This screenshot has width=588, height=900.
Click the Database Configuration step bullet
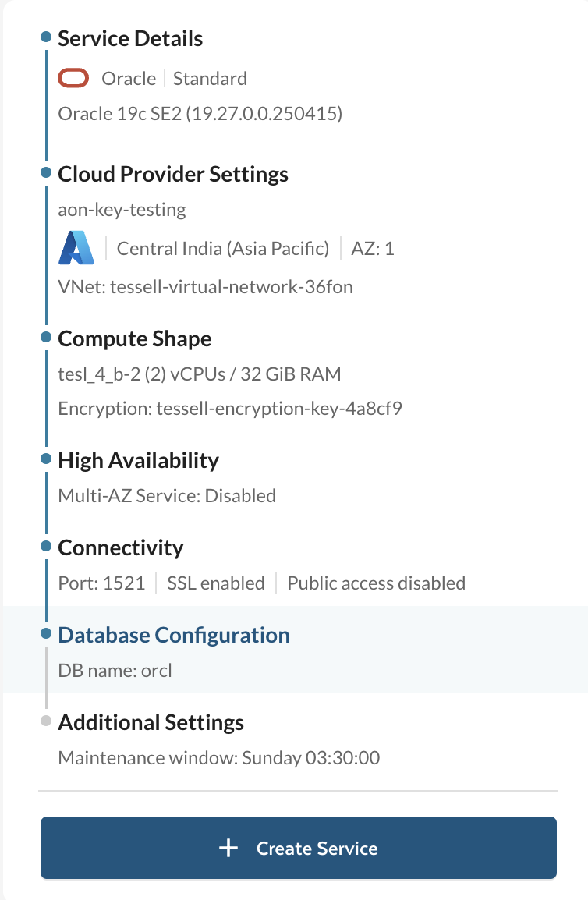(46, 634)
